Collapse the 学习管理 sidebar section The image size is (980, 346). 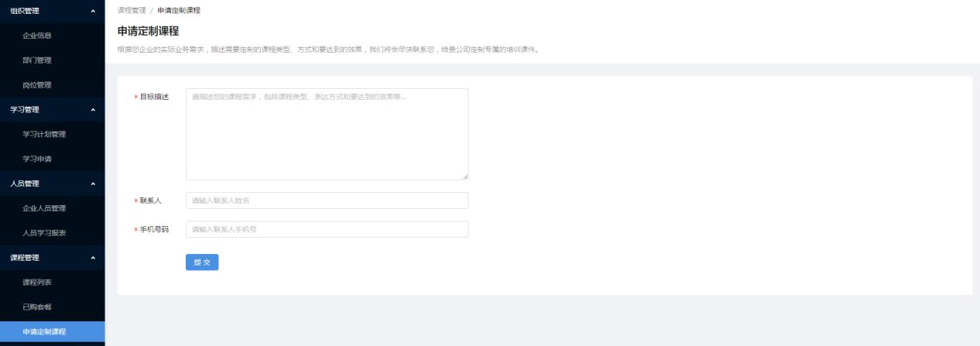52,109
